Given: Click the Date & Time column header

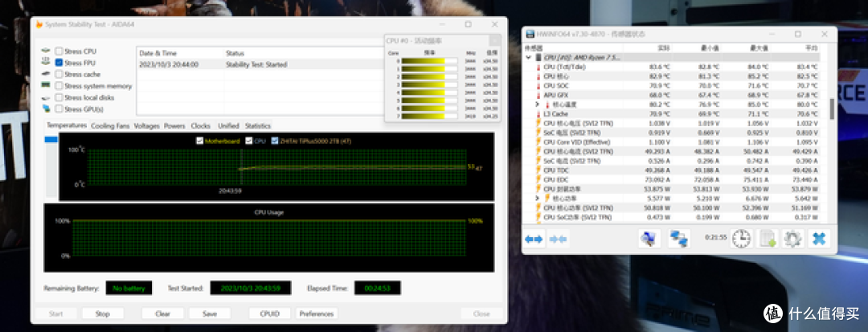Looking at the screenshot, I should tap(180, 53).
